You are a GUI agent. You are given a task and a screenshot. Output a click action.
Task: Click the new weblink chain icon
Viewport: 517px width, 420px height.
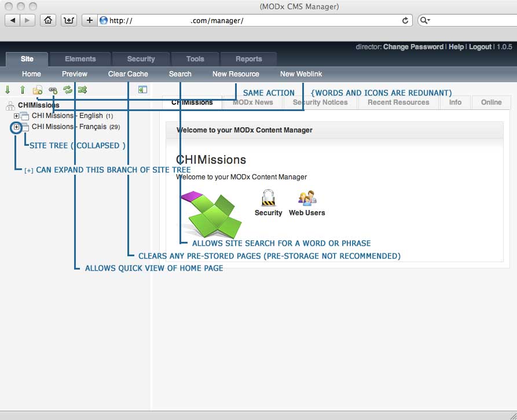pyautogui.click(x=53, y=90)
